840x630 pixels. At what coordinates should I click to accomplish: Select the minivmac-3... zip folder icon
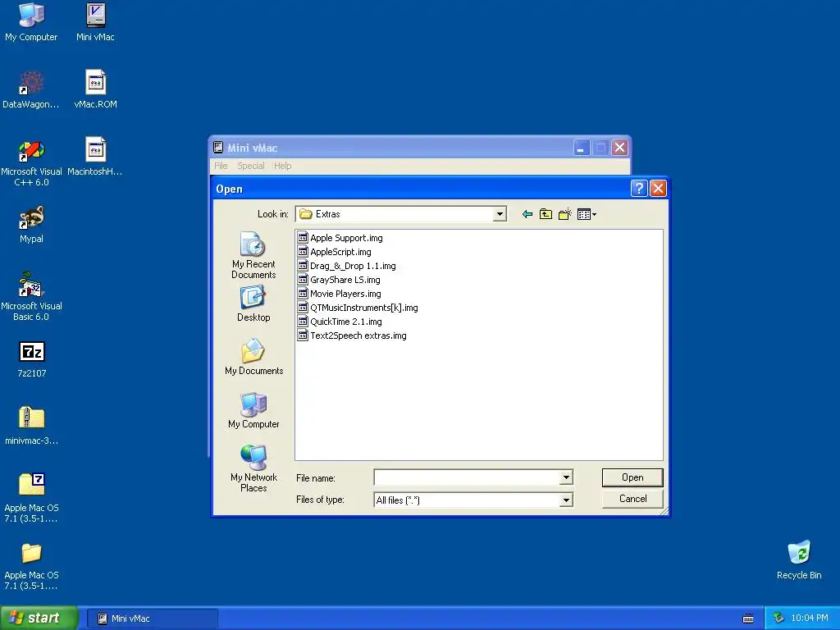[x=31, y=426]
